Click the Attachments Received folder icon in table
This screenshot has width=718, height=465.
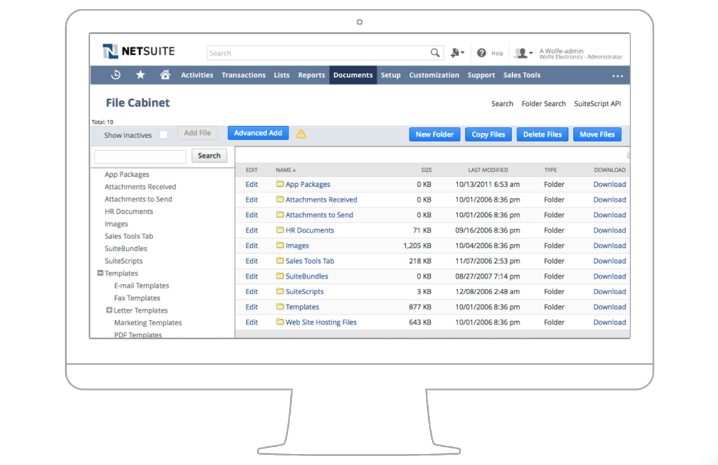tap(280, 199)
